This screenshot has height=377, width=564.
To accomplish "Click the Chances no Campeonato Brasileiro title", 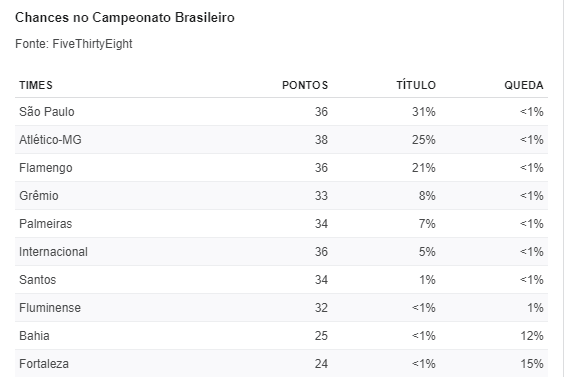I will [125, 18].
